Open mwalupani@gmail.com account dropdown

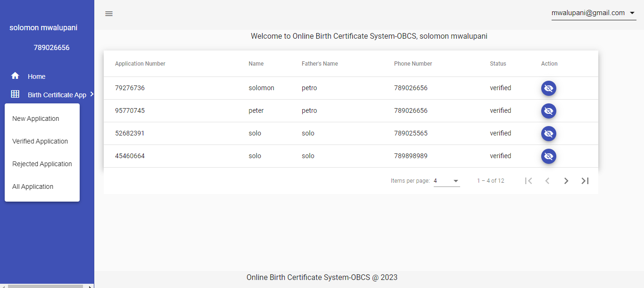tap(594, 13)
